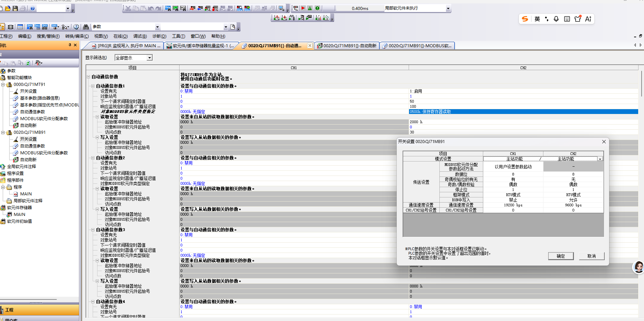The image size is (644, 321).
Task: Click the green refresh icon in navigation toolbar
Action: point(28,63)
